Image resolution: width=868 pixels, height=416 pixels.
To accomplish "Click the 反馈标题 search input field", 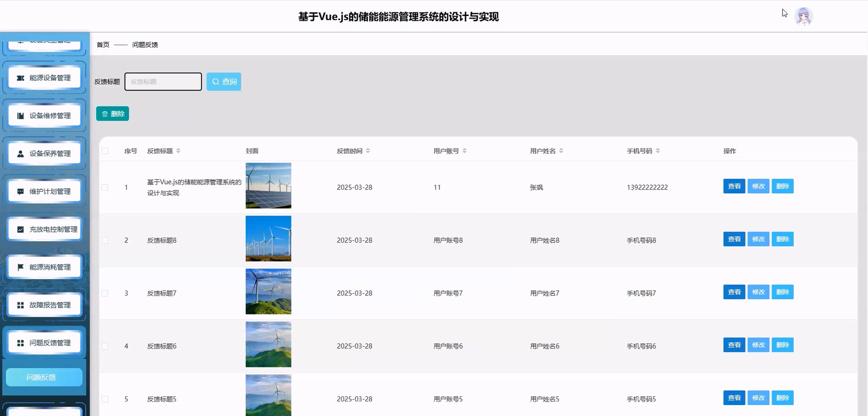I will tap(163, 81).
